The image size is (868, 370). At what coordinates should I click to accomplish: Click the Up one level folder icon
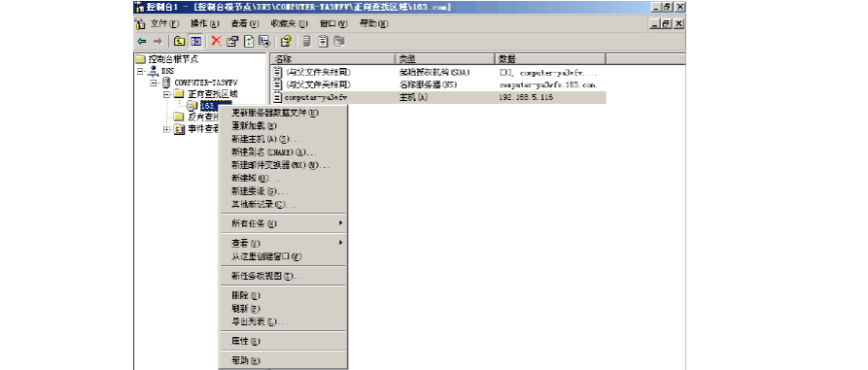click(179, 41)
